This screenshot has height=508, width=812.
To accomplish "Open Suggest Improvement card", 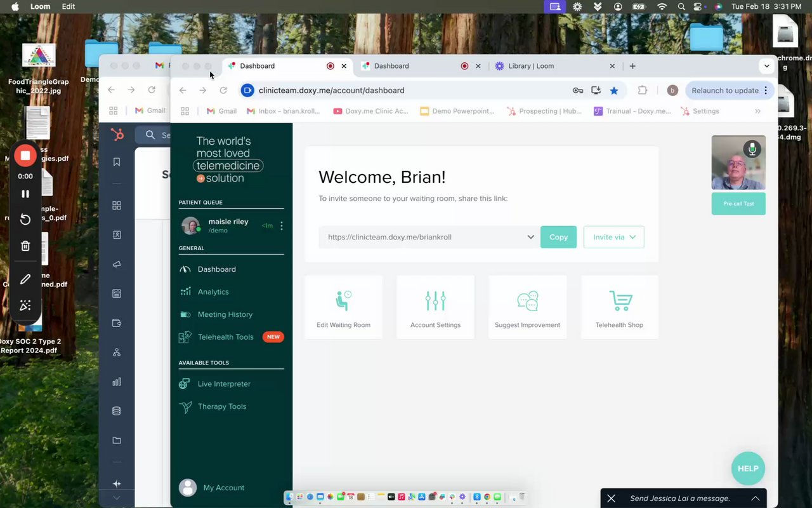I will 527,307.
